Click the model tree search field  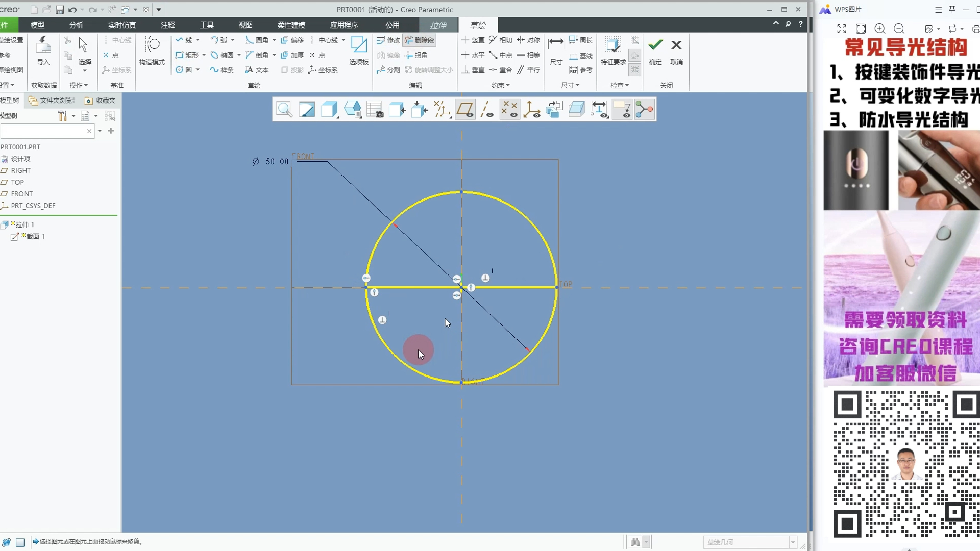coord(43,131)
